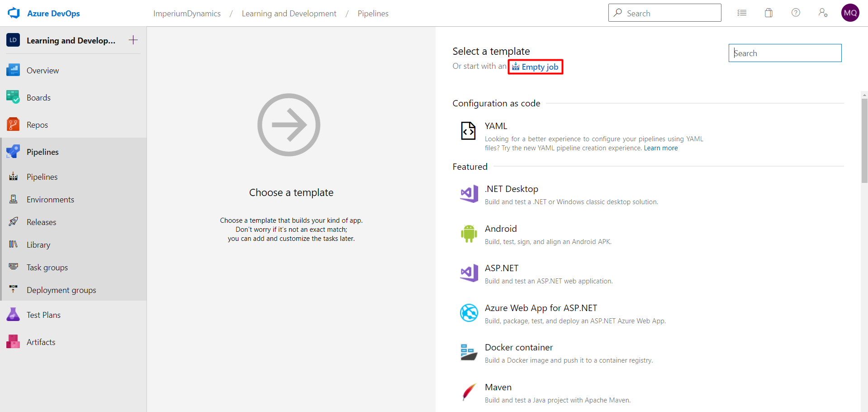Start with an Empty job
The image size is (868, 412).
(x=540, y=67)
